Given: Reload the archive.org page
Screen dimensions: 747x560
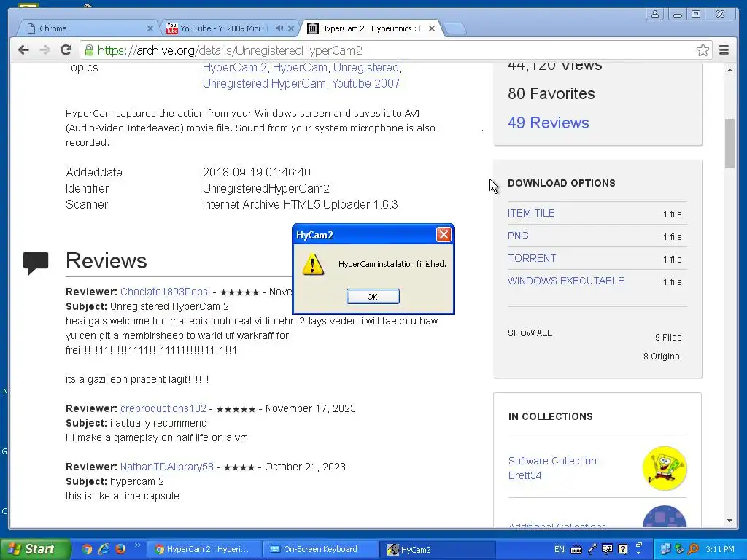Looking at the screenshot, I should tap(66, 50).
